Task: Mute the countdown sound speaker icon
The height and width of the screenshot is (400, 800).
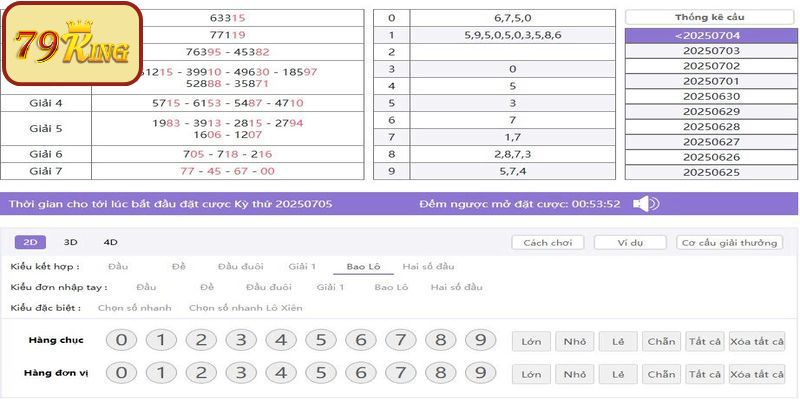Action: click(646, 204)
